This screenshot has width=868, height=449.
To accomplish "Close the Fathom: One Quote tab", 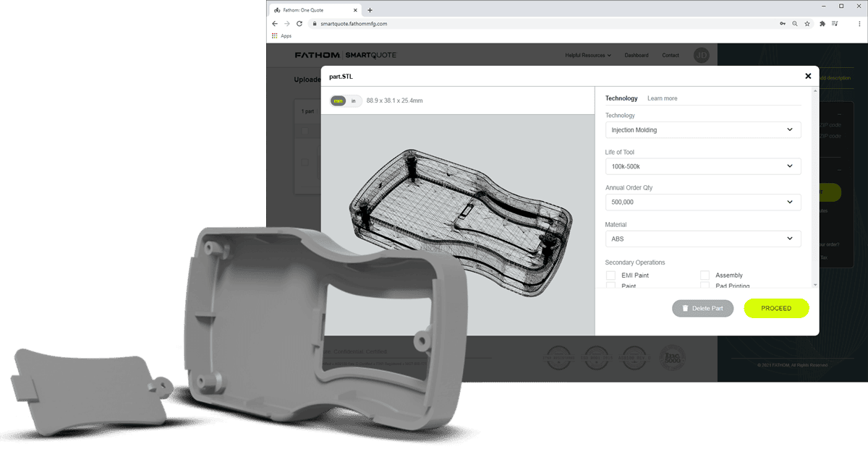I will (x=354, y=10).
